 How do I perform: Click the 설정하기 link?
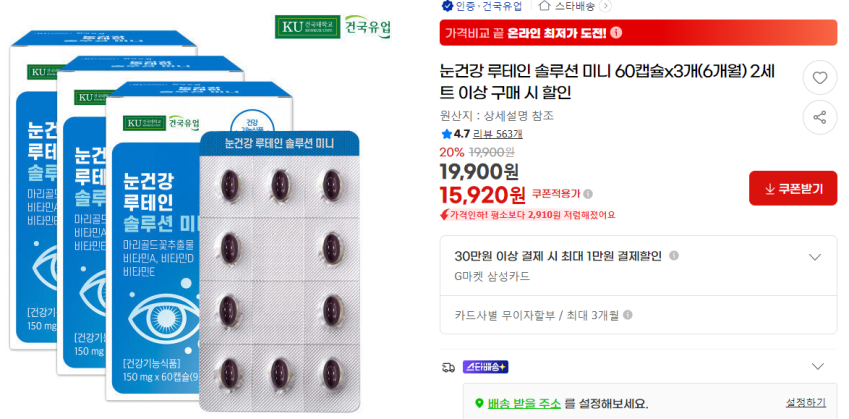point(805,402)
